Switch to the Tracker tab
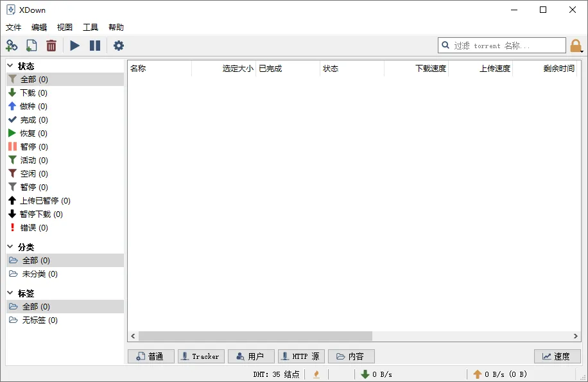 [x=201, y=356]
